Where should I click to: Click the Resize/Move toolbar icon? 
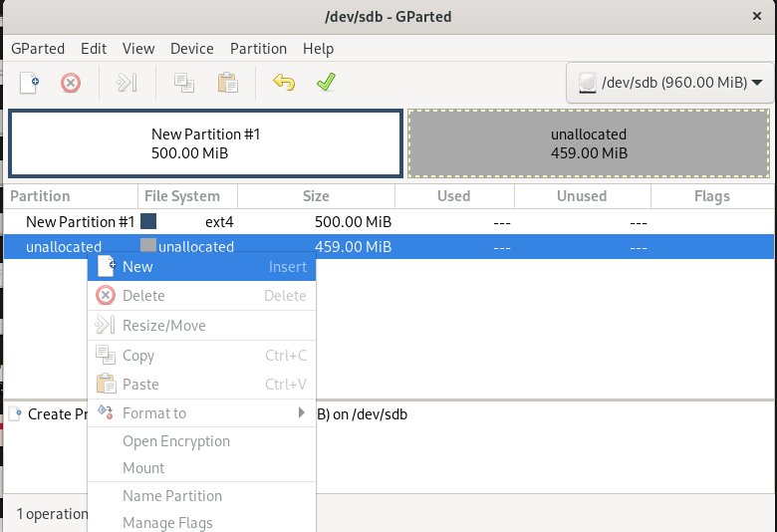pos(127,83)
